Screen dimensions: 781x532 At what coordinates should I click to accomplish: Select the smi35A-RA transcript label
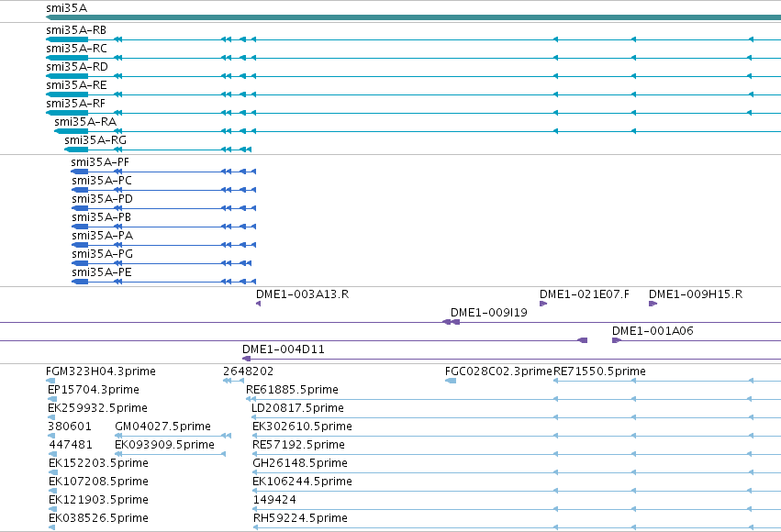[x=85, y=122]
